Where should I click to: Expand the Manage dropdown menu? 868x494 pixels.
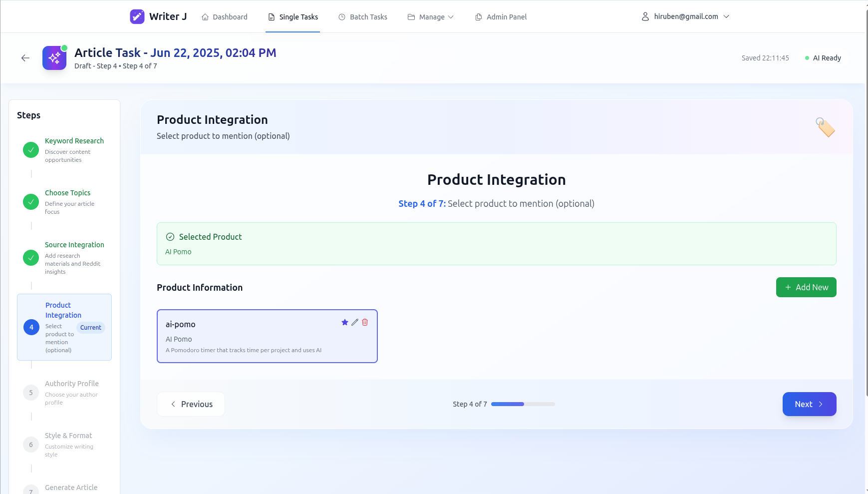pos(431,17)
